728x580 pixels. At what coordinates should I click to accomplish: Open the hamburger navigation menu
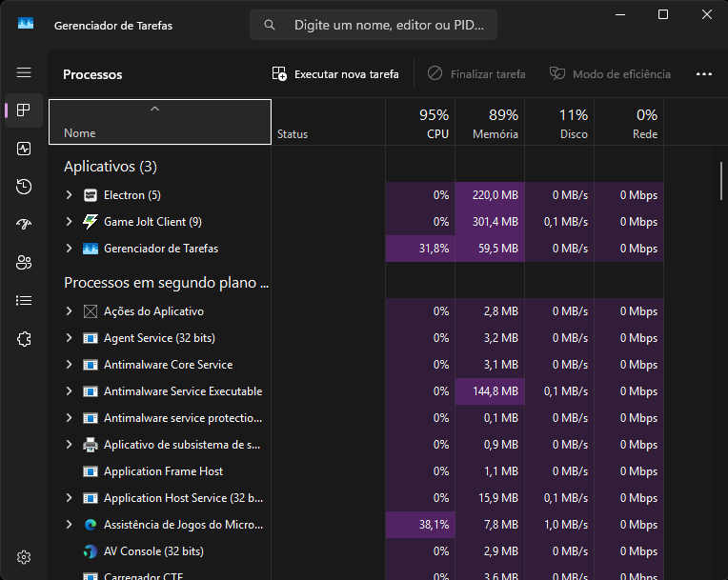pyautogui.click(x=24, y=72)
